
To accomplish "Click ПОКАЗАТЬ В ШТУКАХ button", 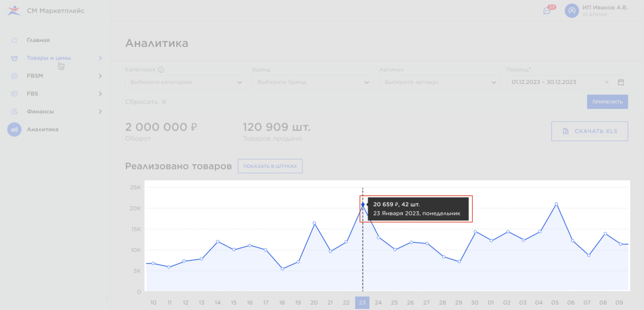I will (270, 166).
